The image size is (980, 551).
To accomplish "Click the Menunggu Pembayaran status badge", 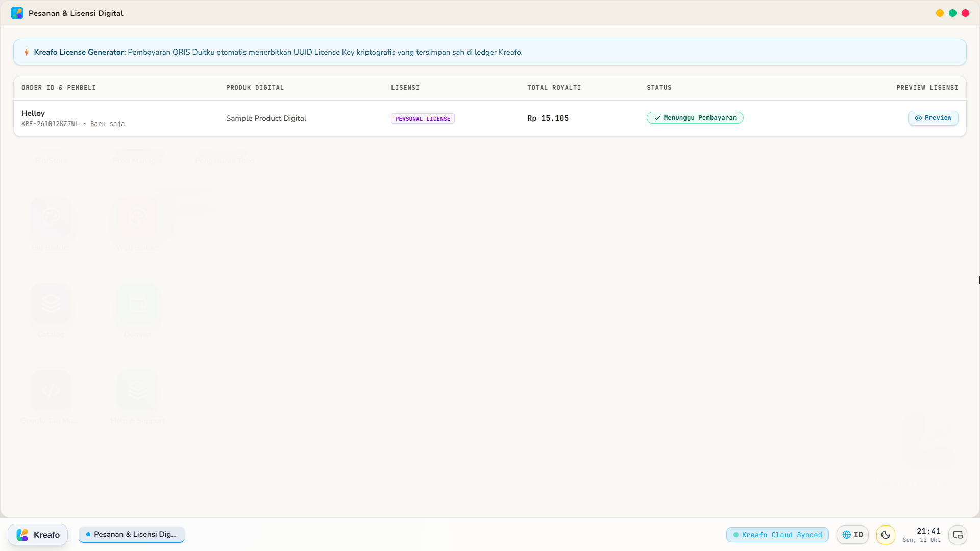I will tap(695, 118).
